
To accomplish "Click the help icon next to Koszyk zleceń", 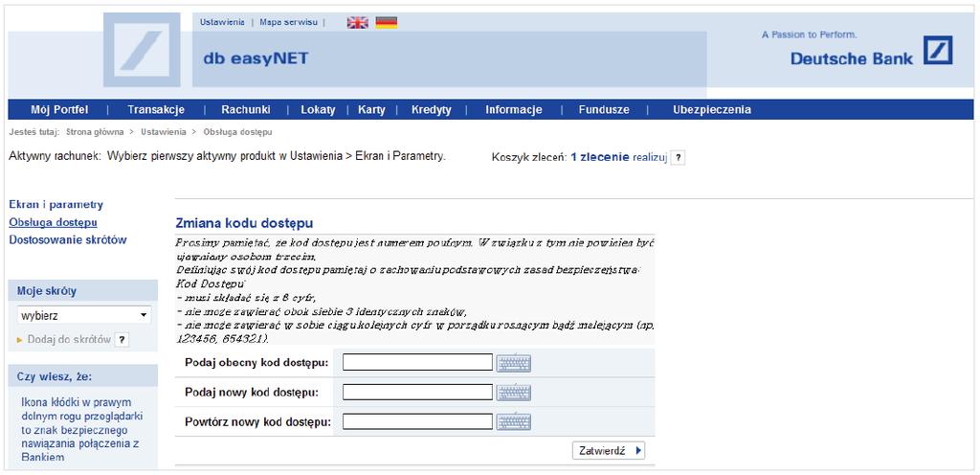I will 679,157.
